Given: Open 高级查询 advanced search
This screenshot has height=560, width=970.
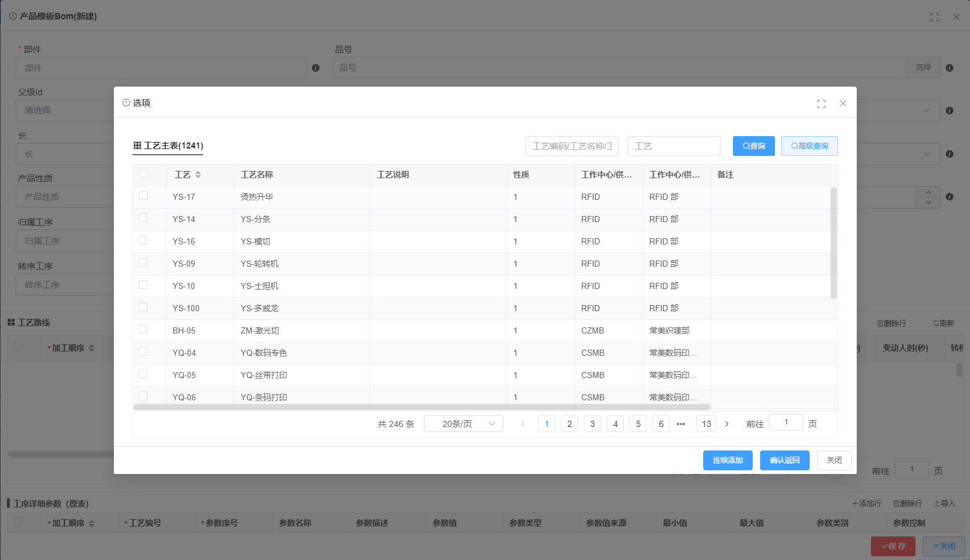Looking at the screenshot, I should coord(810,146).
